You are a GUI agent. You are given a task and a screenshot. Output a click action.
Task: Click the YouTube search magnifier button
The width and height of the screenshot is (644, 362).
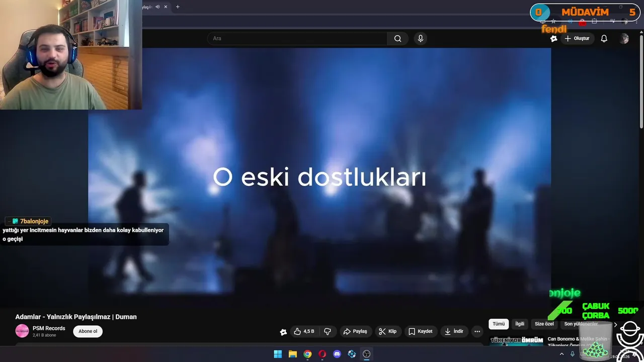click(x=397, y=38)
